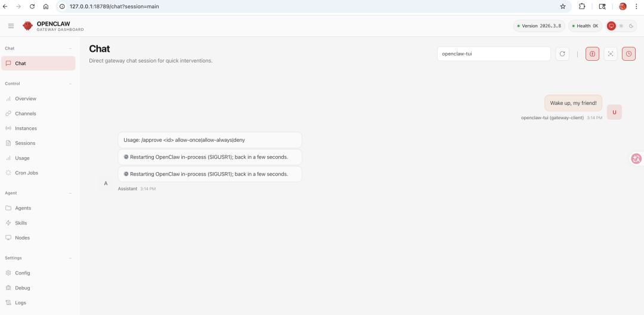Open Debug page
644x315 pixels.
[x=38, y=288]
